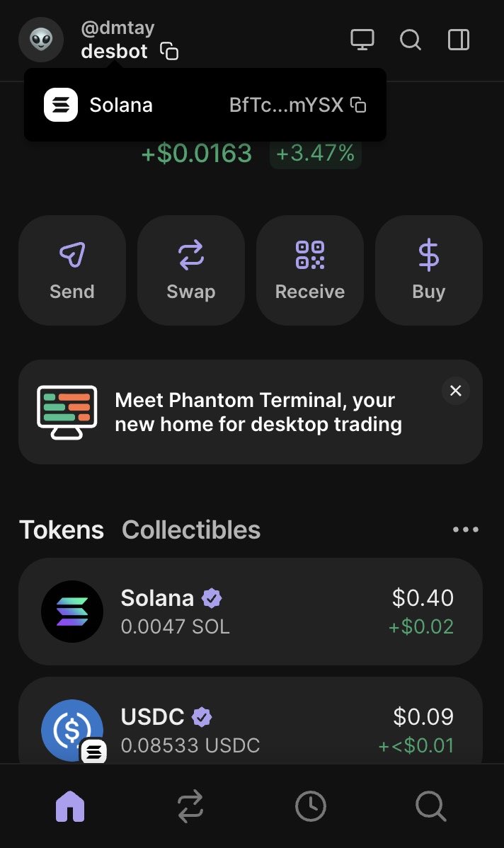Click the search icon in header
The width and height of the screenshot is (504, 848).
point(411,40)
